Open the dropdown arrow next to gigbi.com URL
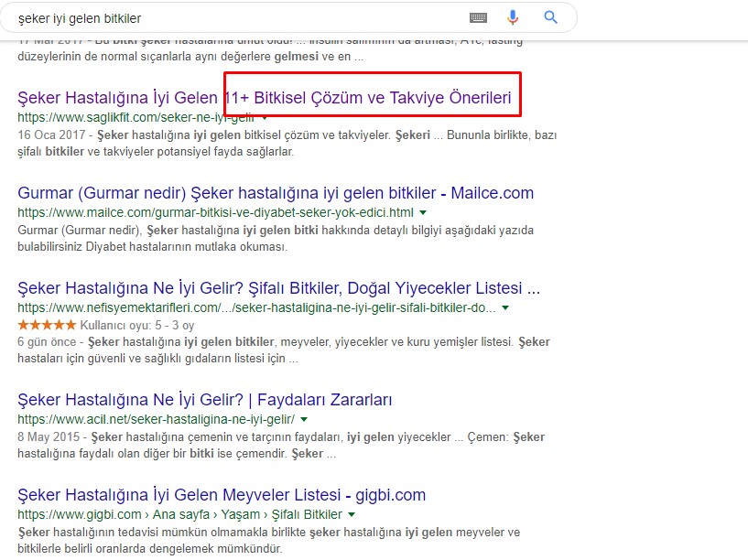The height and width of the screenshot is (560, 748). [352, 514]
